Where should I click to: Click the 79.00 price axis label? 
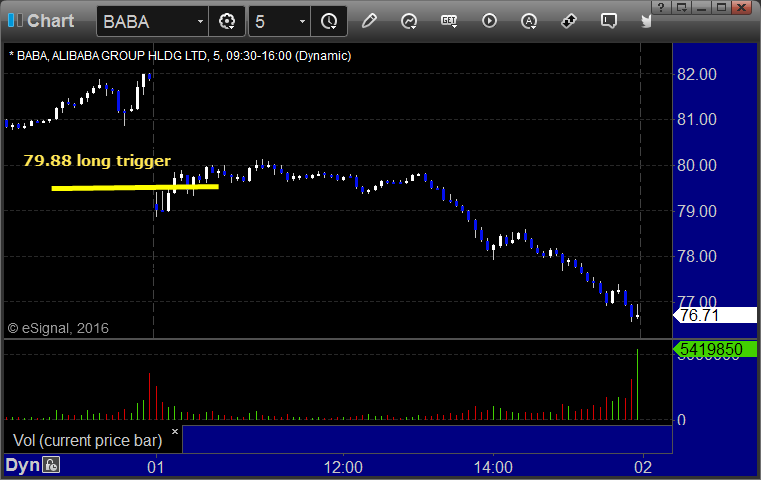(696, 211)
